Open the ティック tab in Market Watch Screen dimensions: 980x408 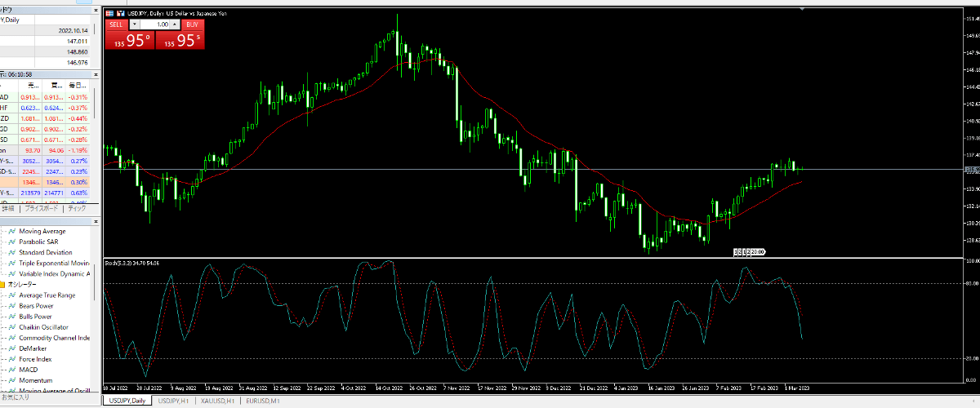pos(77,209)
